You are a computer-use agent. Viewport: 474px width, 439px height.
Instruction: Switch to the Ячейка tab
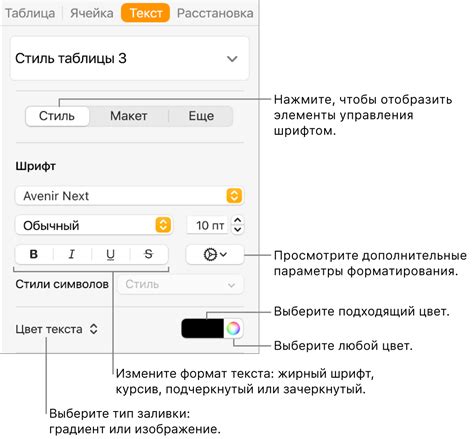click(x=92, y=13)
